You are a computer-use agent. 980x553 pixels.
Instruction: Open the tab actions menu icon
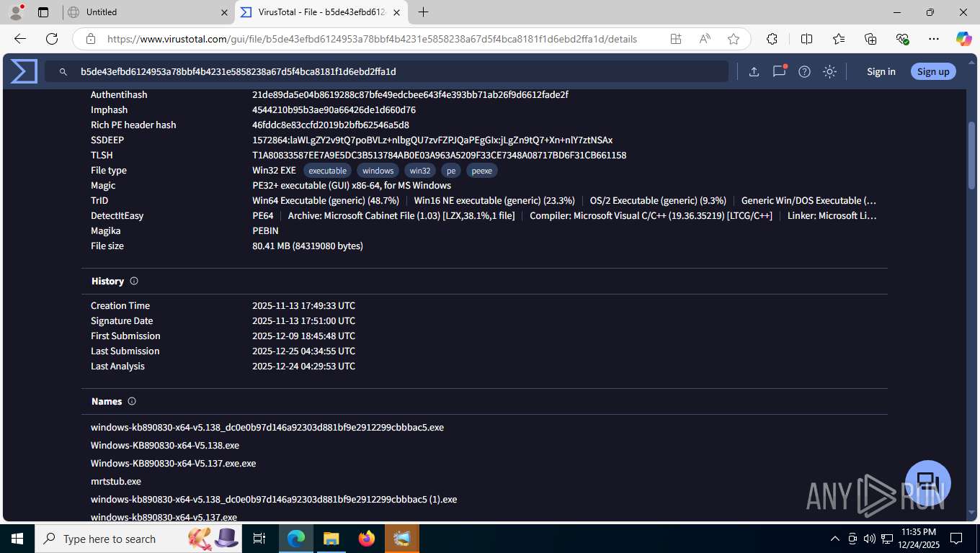pyautogui.click(x=43, y=12)
